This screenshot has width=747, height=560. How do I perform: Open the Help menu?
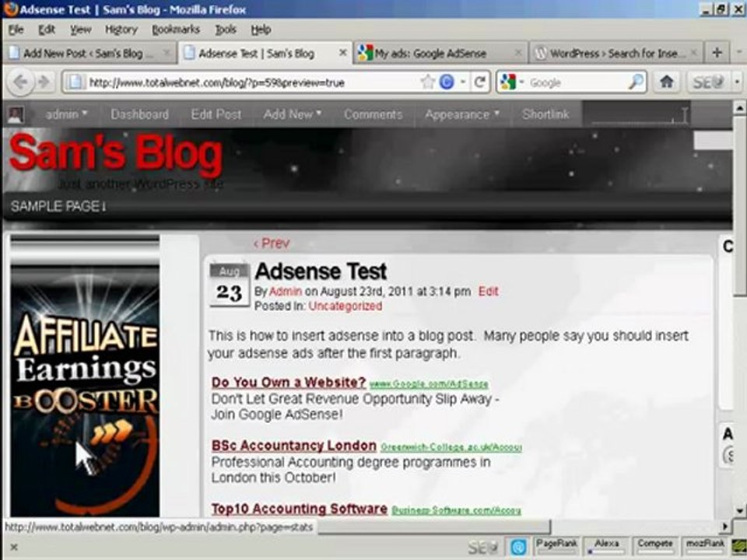261,30
